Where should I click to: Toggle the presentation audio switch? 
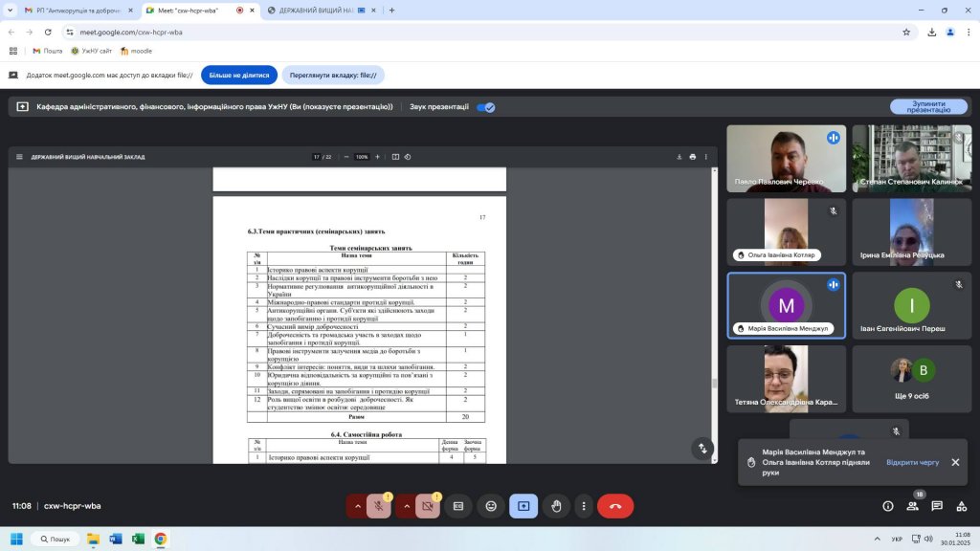486,107
